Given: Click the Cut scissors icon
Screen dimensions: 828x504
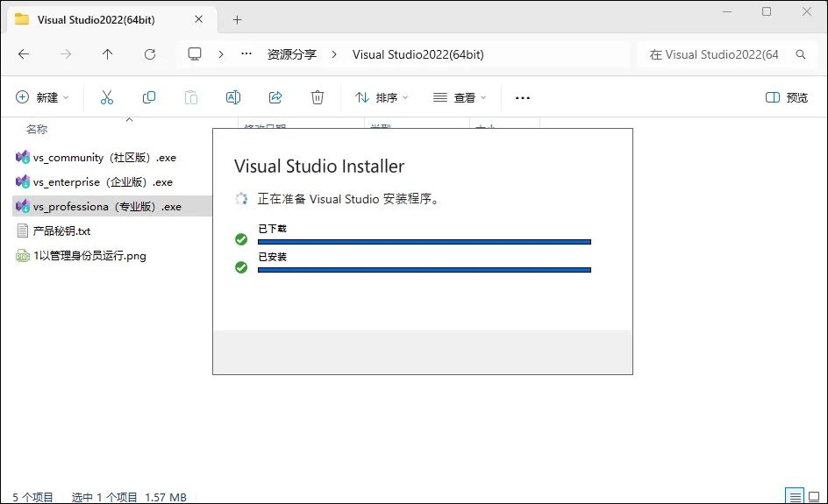Looking at the screenshot, I should [107, 97].
